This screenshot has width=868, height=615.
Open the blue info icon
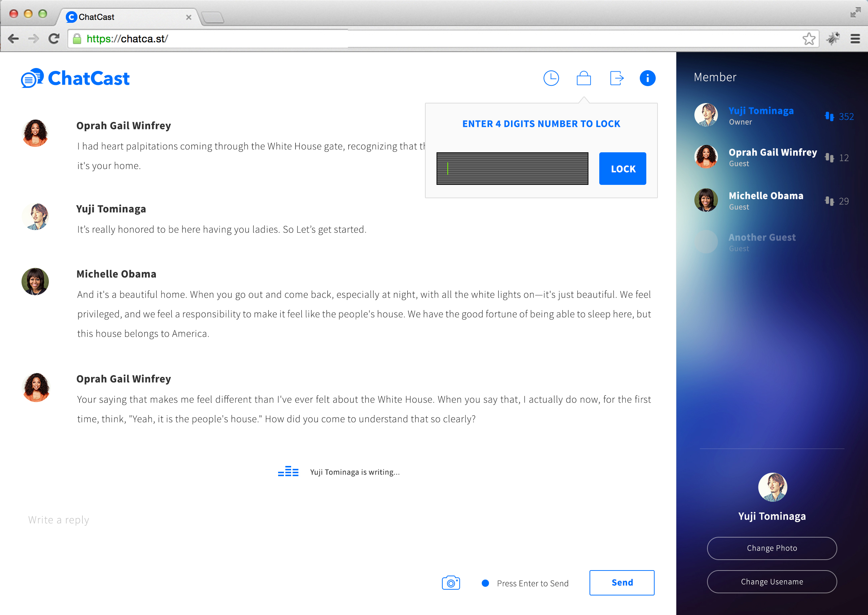pyautogui.click(x=647, y=79)
